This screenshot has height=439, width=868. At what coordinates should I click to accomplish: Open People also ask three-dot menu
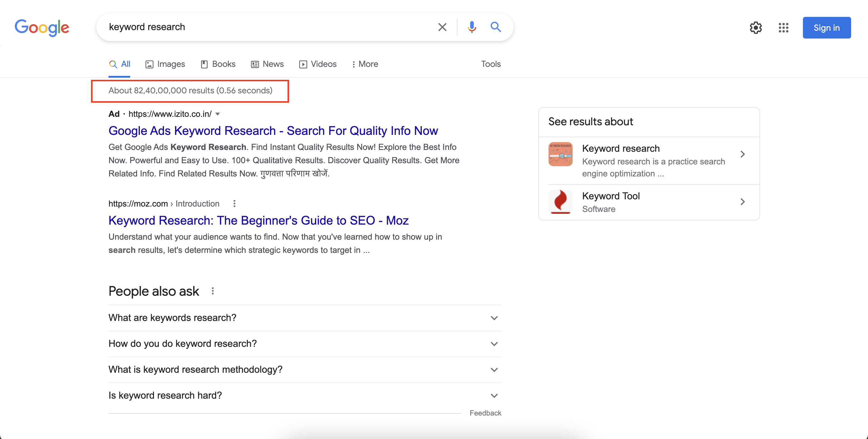[212, 291]
